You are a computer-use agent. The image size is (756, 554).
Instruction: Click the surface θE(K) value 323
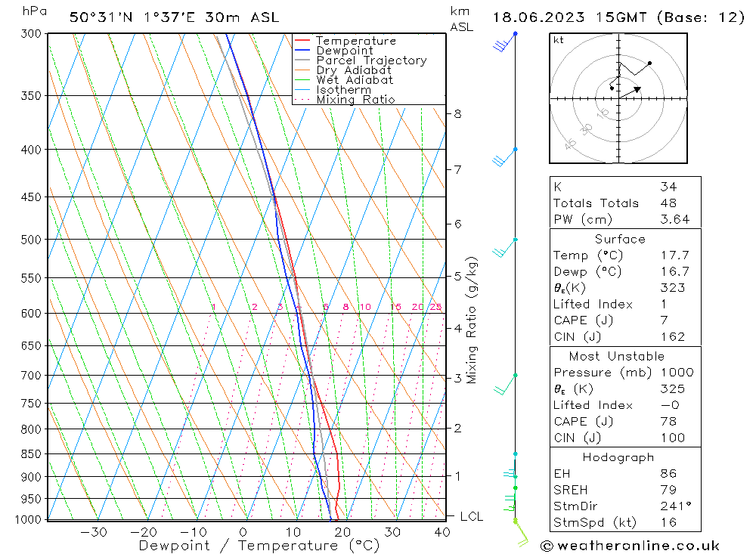point(673,288)
